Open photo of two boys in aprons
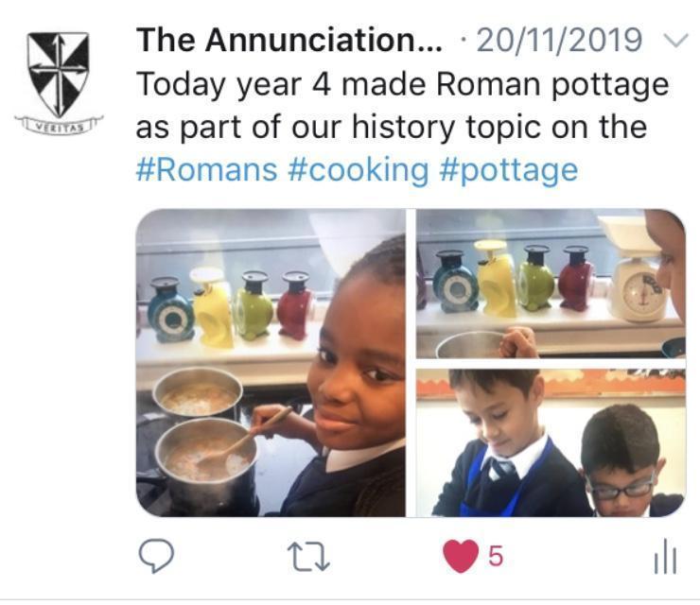700x605 pixels. click(551, 443)
